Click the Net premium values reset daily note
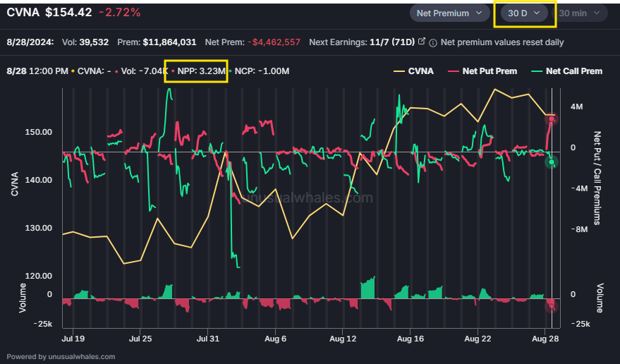 [x=502, y=42]
